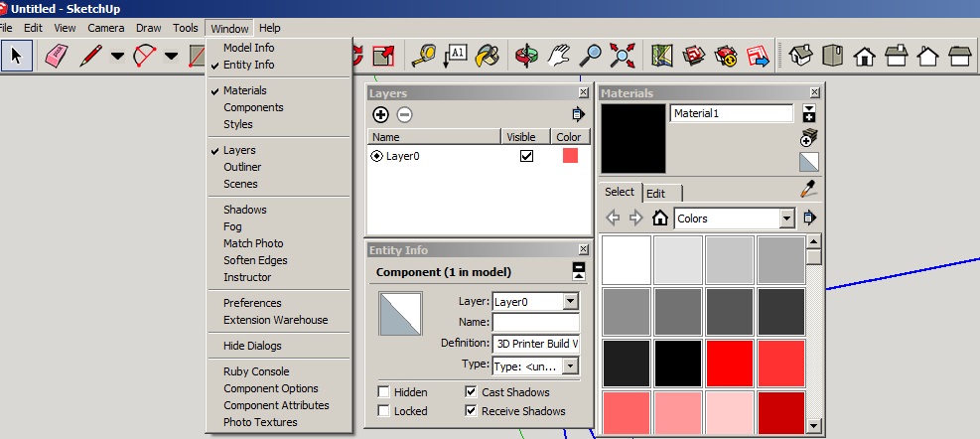Screen dimensions: 980x439
Task: Select the Zoom magnifier tool
Action: click(590, 56)
